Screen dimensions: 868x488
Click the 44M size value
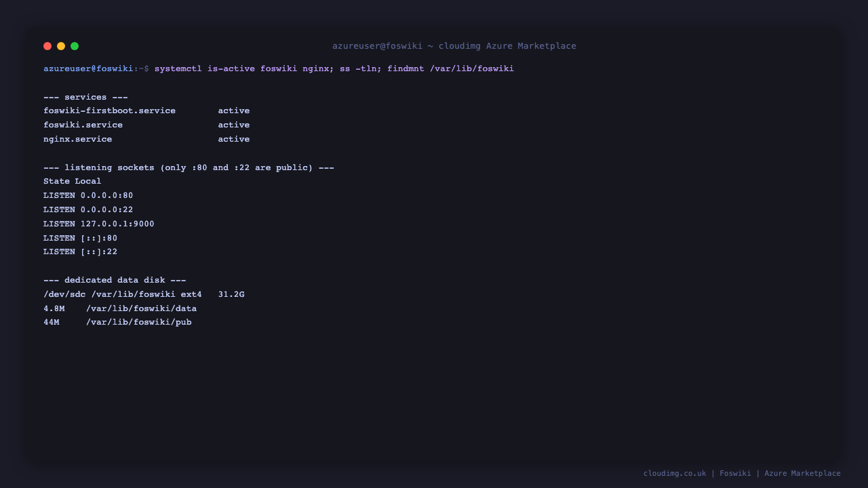click(x=52, y=323)
